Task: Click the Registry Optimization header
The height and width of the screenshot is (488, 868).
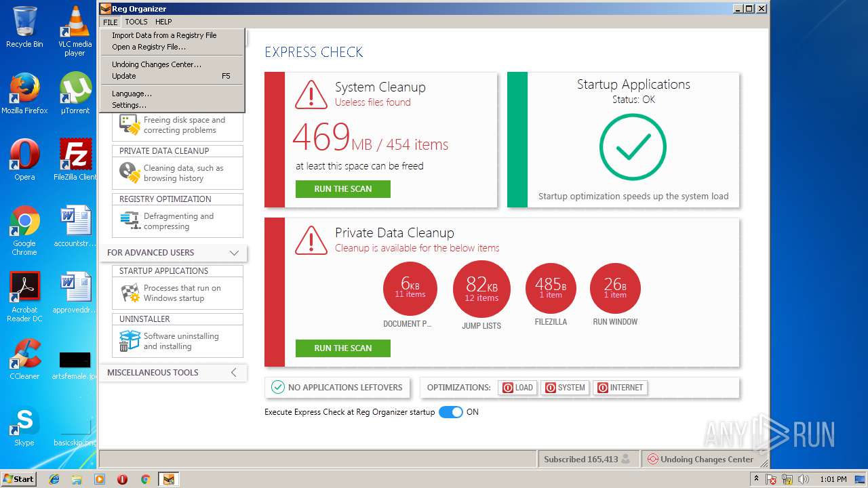Action: [x=178, y=199]
